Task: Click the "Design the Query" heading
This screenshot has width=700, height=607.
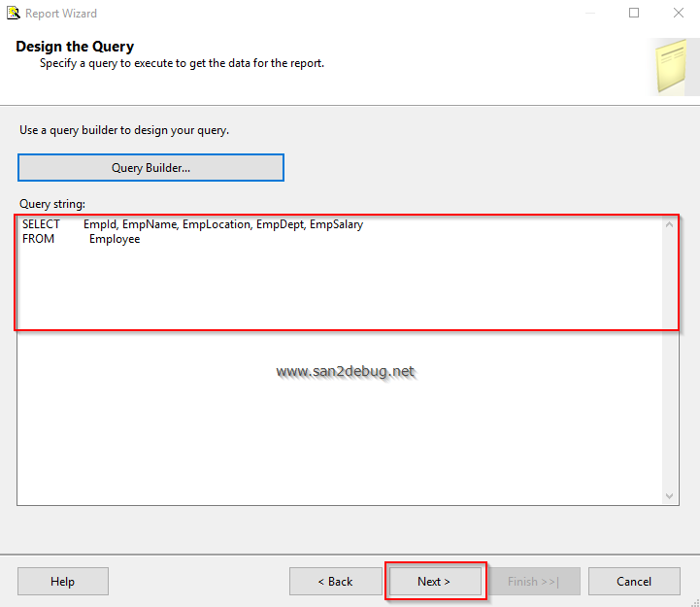Action: tap(75, 47)
